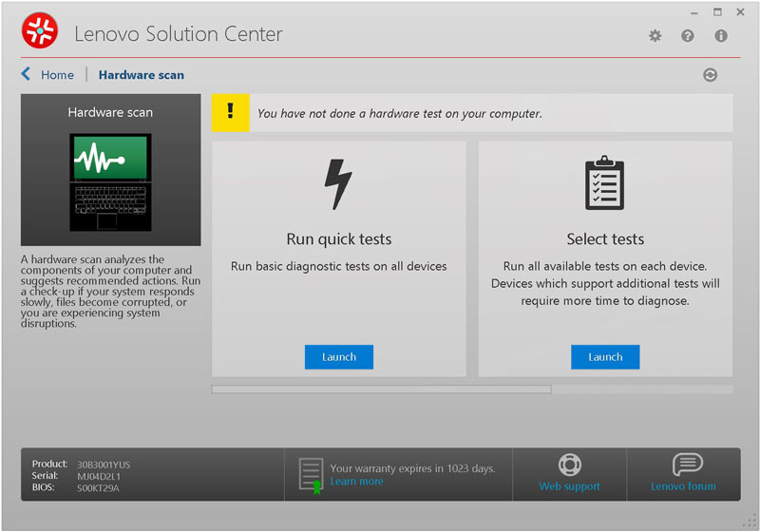Open help with the question mark icon
760x532 pixels.
tap(687, 36)
